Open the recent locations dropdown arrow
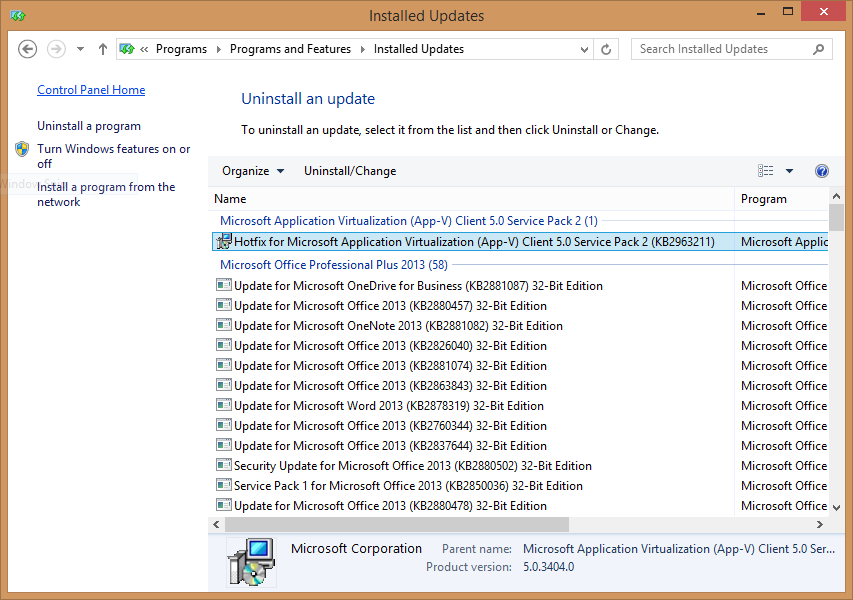853x600 pixels. point(81,49)
